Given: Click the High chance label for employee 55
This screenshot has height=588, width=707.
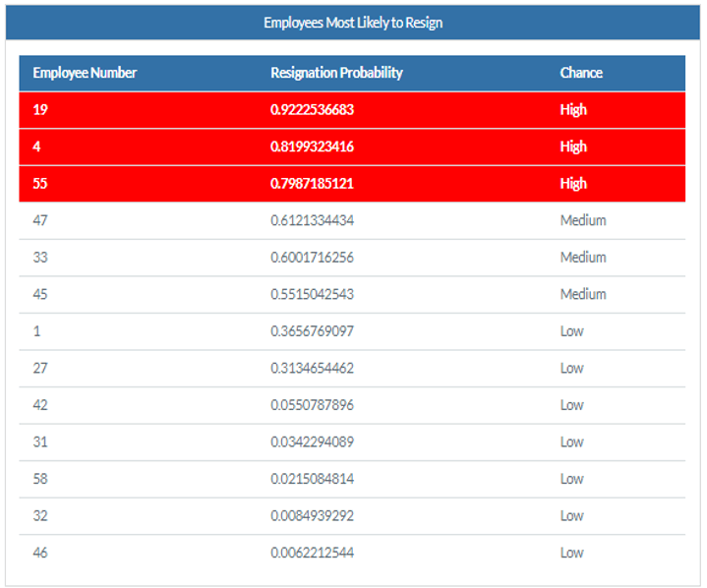Looking at the screenshot, I should pos(573,184).
